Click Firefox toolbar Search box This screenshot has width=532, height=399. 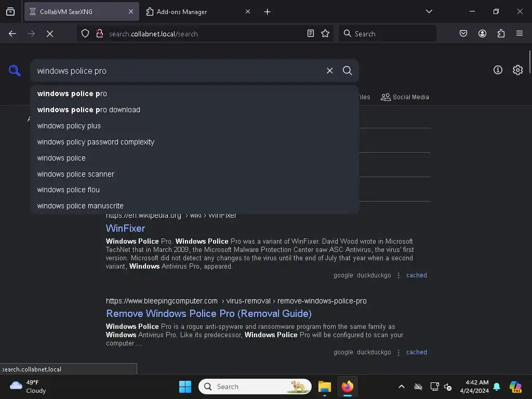click(388, 34)
